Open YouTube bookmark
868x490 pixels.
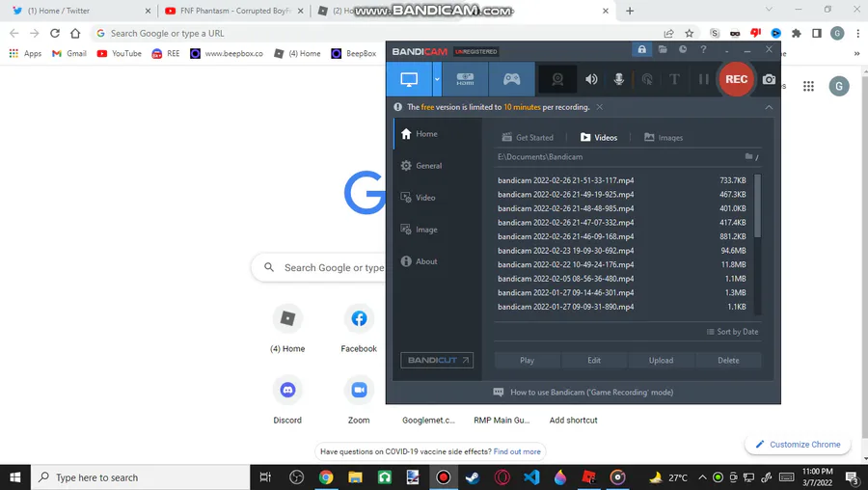pyautogui.click(x=119, y=53)
